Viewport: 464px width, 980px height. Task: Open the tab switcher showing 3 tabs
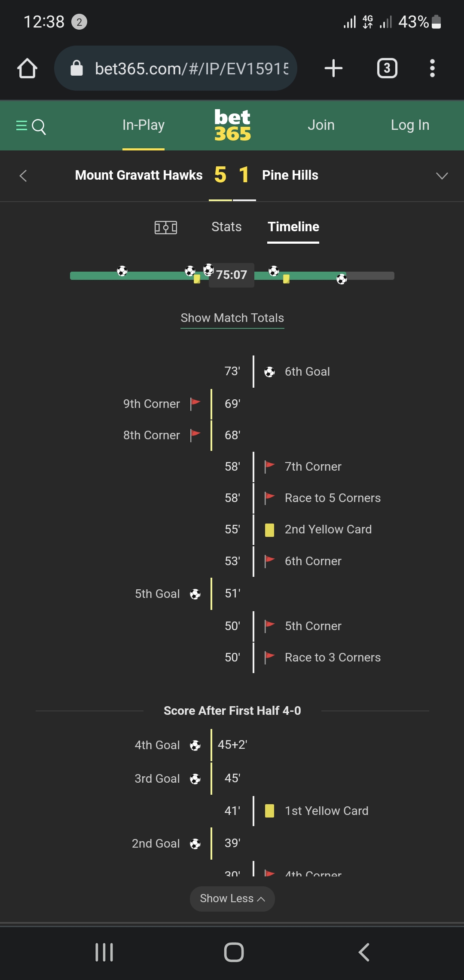coord(387,68)
